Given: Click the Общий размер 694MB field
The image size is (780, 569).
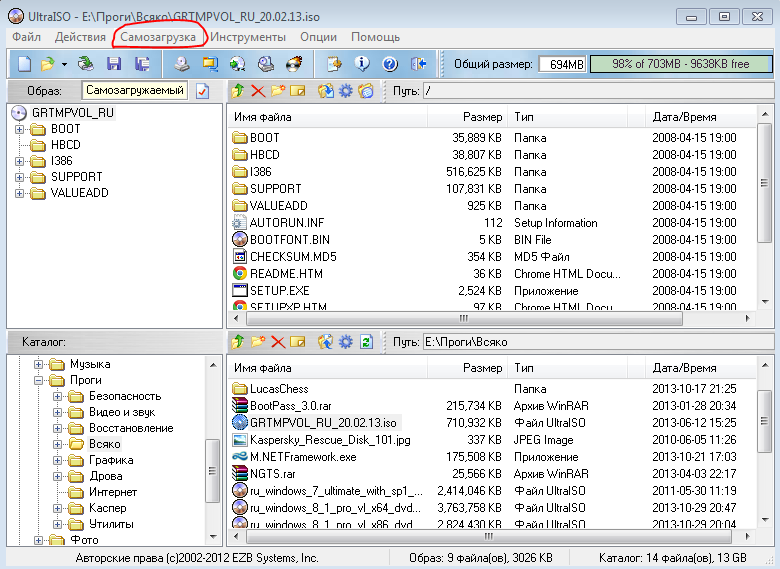Looking at the screenshot, I should [x=563, y=64].
